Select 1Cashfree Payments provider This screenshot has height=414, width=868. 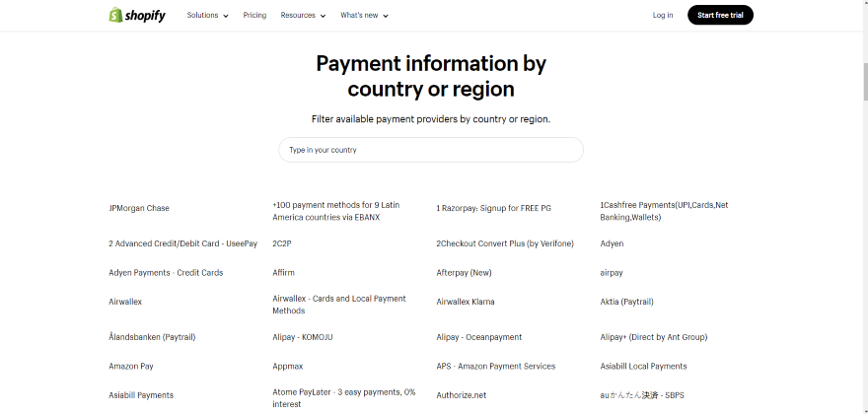pos(664,211)
